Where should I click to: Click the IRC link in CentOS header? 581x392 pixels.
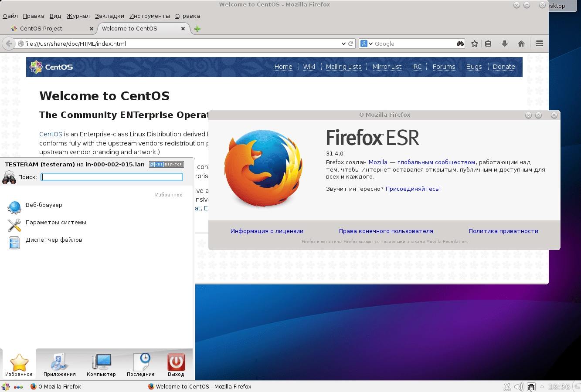(417, 67)
